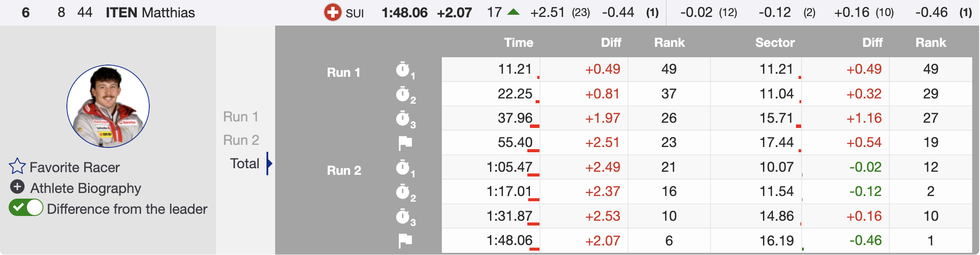Image resolution: width=980 pixels, height=255 pixels.
Task: Toggle Difference from the leader switch
Action: pyautogui.click(x=26, y=208)
